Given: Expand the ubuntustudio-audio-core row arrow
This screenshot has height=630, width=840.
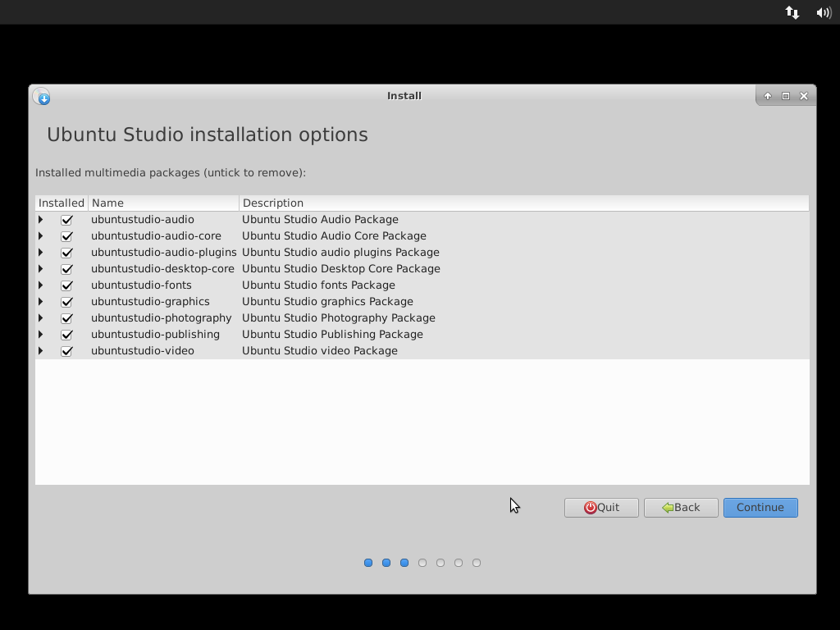Looking at the screenshot, I should (41, 235).
